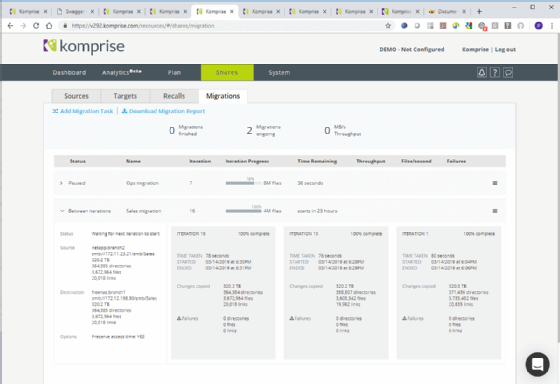Select the Migrations tab
The image size is (560, 384).
tap(223, 96)
